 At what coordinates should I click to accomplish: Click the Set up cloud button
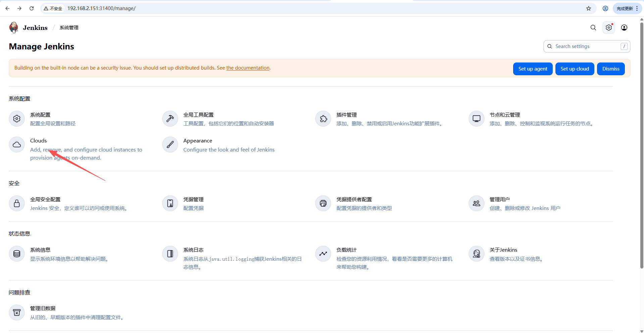pos(575,69)
